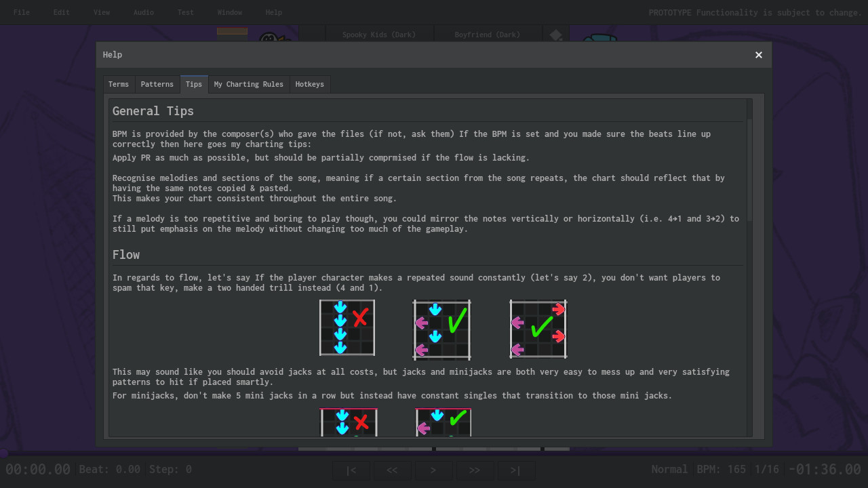Viewport: 868px width, 488px height.
Task: Jump to song end button
Action: [x=516, y=470]
